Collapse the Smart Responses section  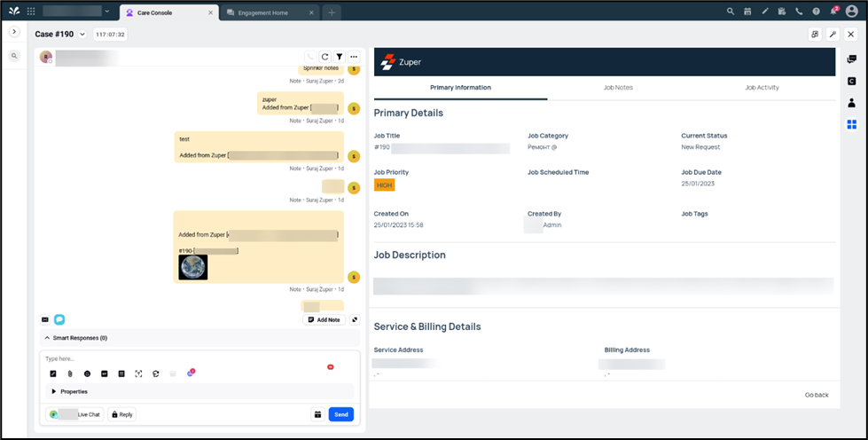[x=46, y=338]
